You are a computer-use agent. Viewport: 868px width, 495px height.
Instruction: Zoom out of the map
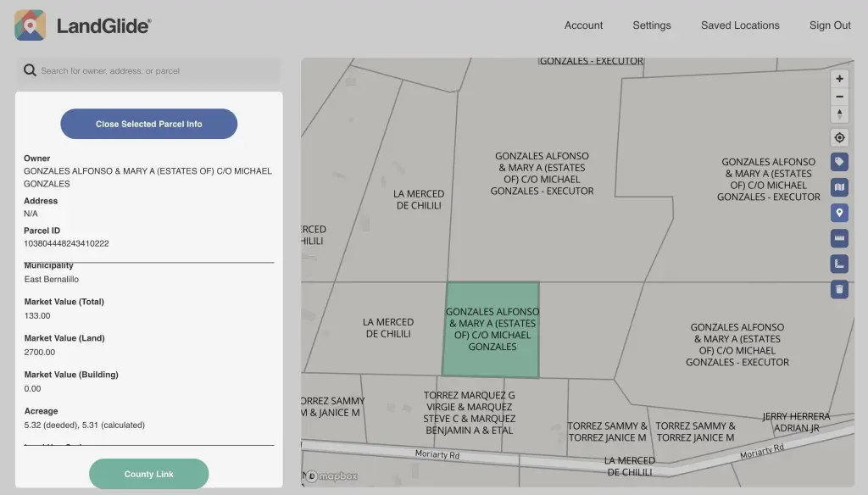(x=839, y=97)
